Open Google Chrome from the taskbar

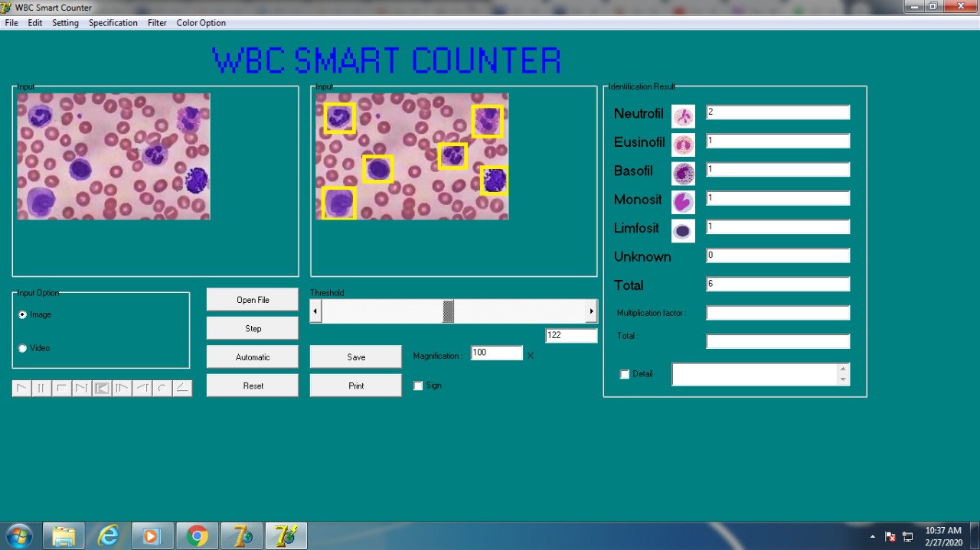click(x=197, y=536)
